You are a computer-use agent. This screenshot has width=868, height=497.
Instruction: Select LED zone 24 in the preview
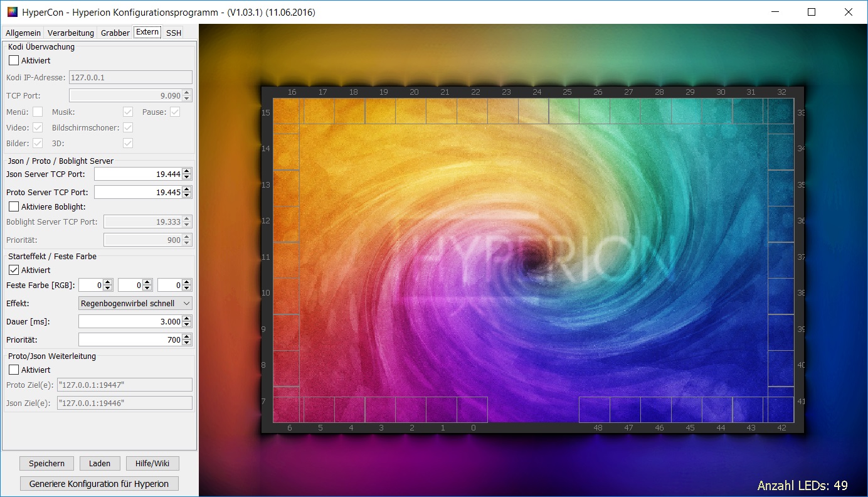[533, 111]
